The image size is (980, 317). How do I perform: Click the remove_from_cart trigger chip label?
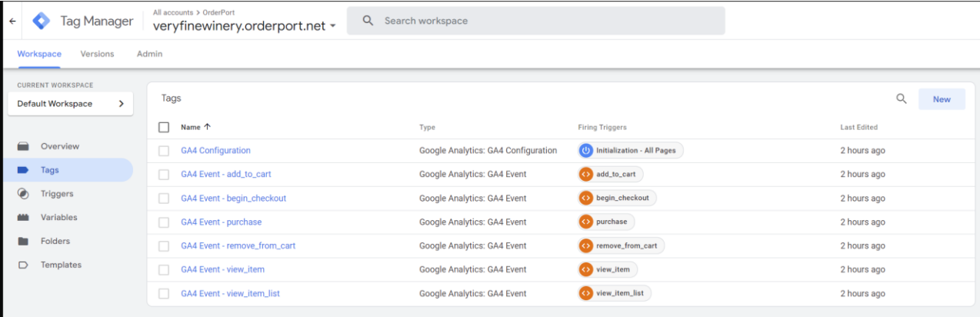626,245
